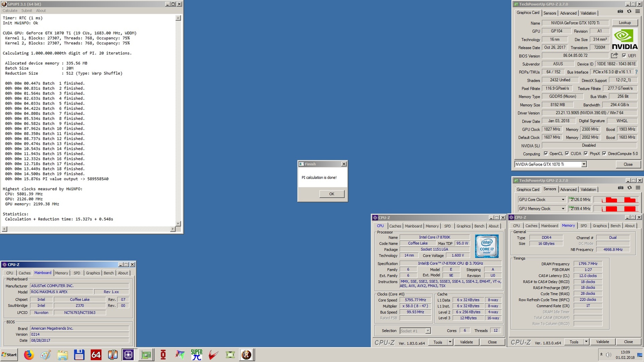Launch Super PI from the taskbar
Screen dimensions: 644x362
pos(197,355)
